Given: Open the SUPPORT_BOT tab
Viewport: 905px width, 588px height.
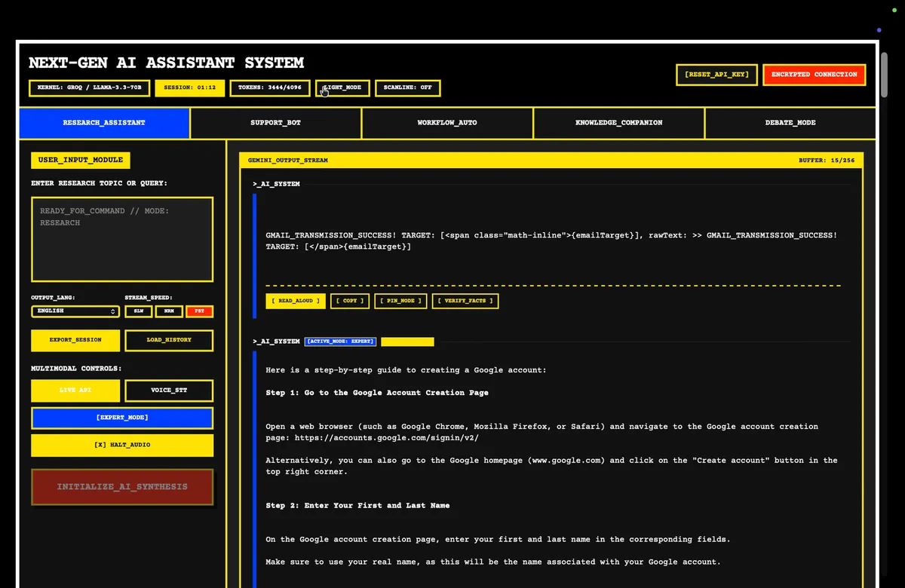Looking at the screenshot, I should pyautogui.click(x=276, y=123).
